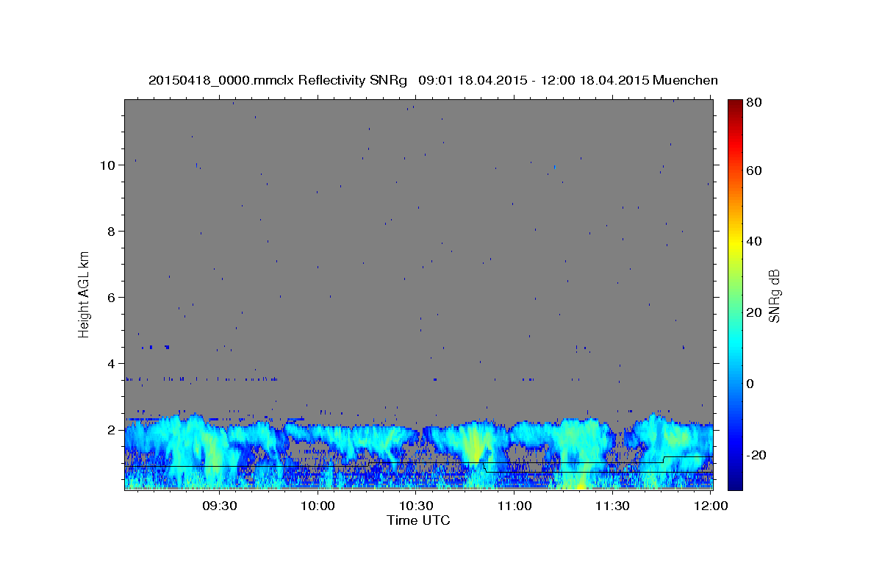This screenshot has height=588, width=882.
Task: Click the 'Height AGL km' axis label
Action: [x=85, y=294]
